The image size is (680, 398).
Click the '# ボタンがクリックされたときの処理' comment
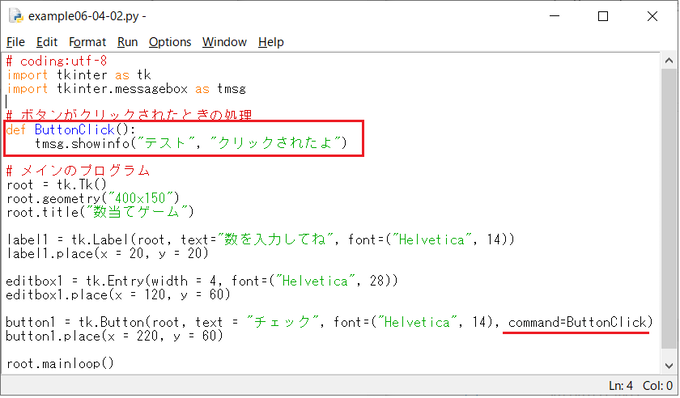point(129,116)
